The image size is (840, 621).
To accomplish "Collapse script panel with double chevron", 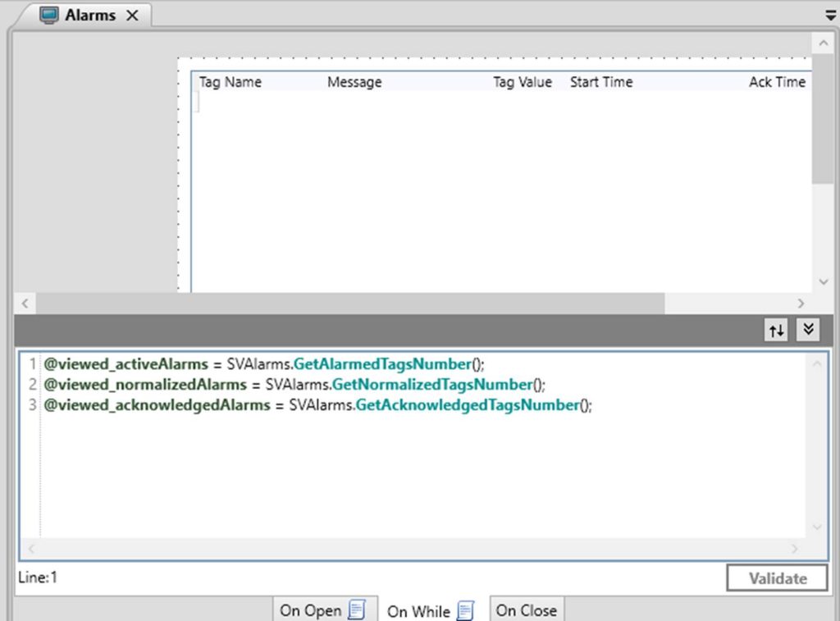I will pos(809,330).
